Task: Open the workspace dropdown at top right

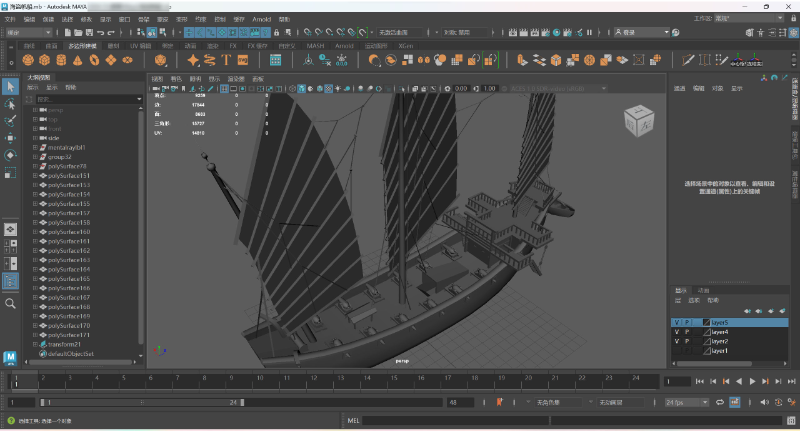Action: click(748, 18)
